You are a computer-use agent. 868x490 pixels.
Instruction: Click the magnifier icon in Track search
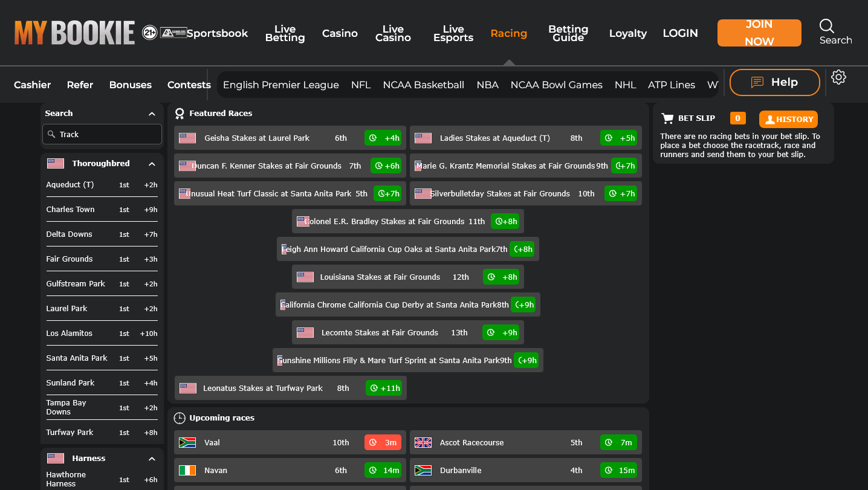(52, 135)
